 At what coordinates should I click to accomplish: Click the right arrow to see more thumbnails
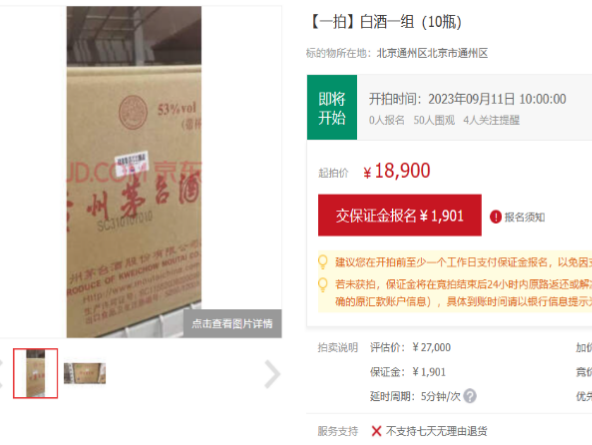click(272, 374)
